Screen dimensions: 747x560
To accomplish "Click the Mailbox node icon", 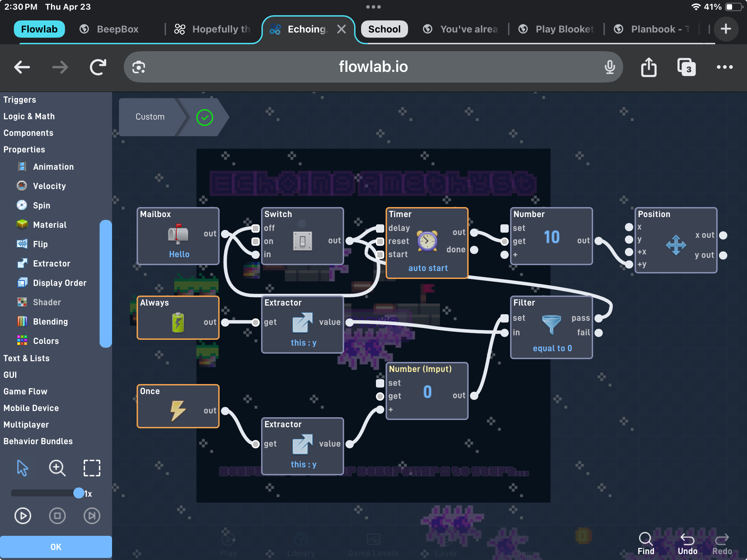I will pos(178,234).
